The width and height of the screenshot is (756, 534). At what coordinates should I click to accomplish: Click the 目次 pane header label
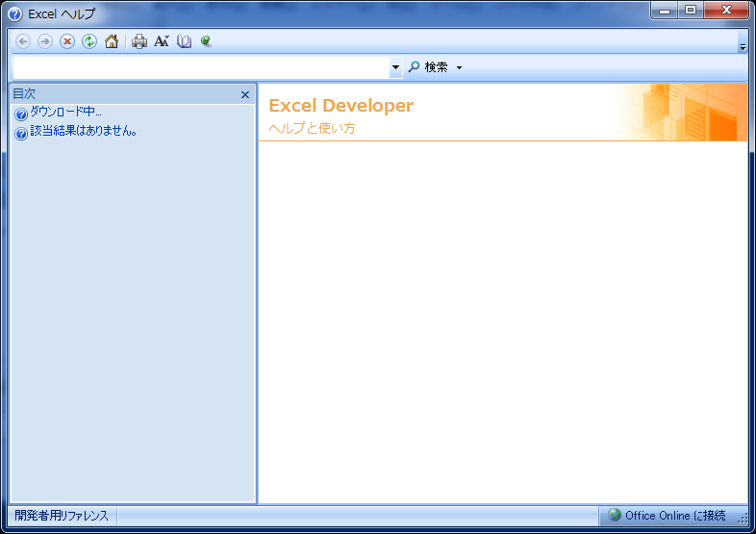[x=24, y=93]
